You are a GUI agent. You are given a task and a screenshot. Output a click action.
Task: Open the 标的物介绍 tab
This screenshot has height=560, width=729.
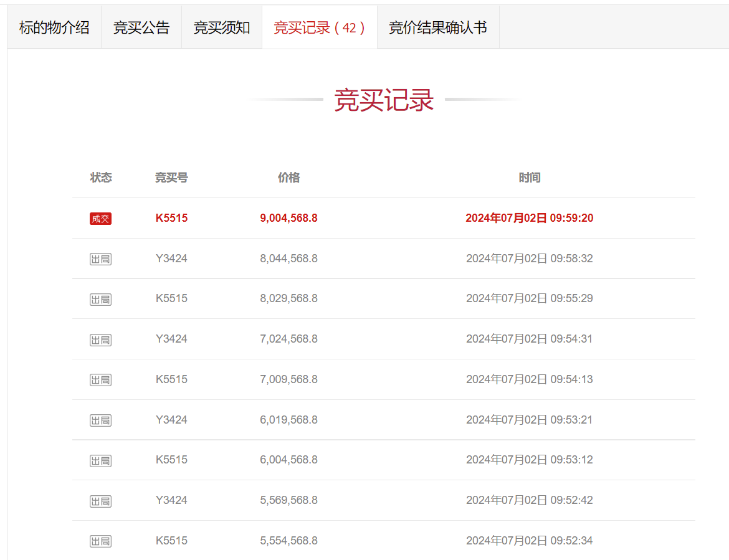pos(54,27)
